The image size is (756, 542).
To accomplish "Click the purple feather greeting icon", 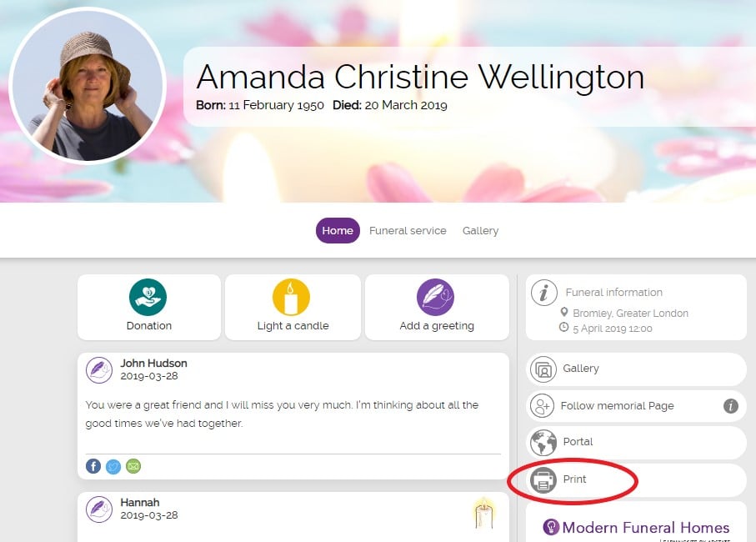I will [435, 297].
